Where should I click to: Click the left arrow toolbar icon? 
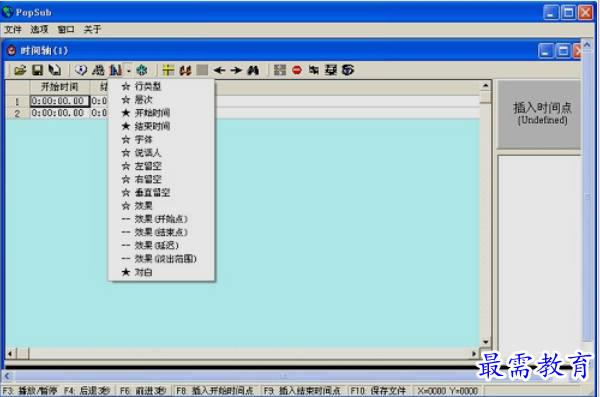click(x=219, y=70)
